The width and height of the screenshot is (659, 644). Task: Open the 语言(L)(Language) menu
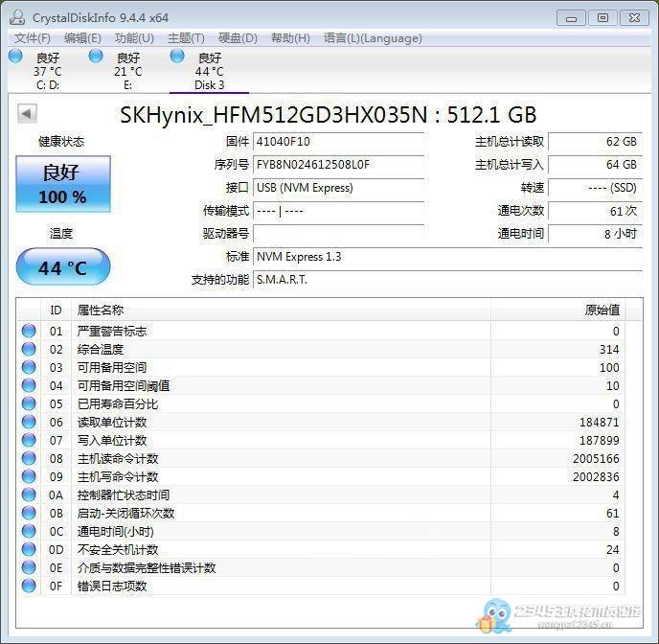(373, 38)
